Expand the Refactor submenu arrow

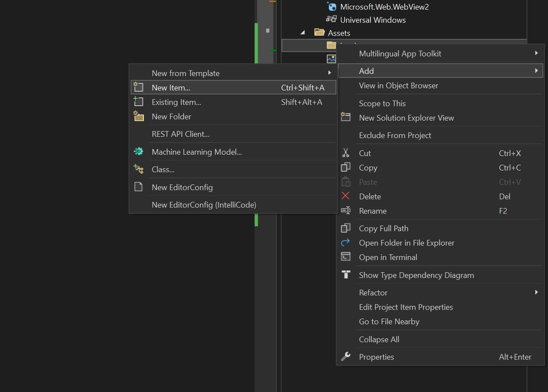tap(536, 292)
